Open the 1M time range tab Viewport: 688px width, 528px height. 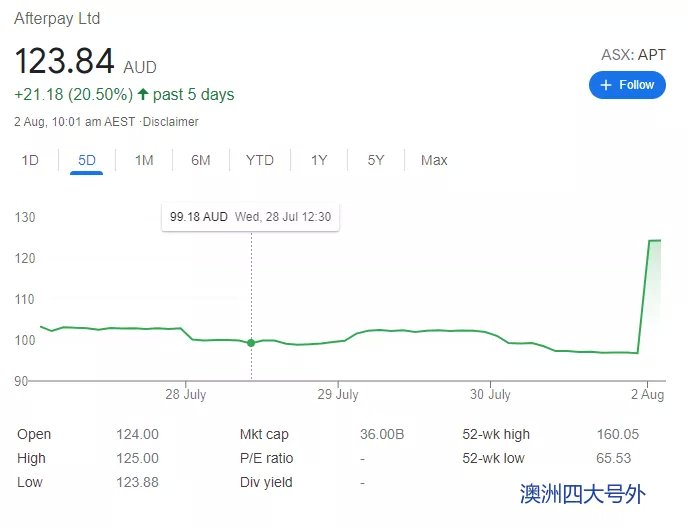coord(144,160)
